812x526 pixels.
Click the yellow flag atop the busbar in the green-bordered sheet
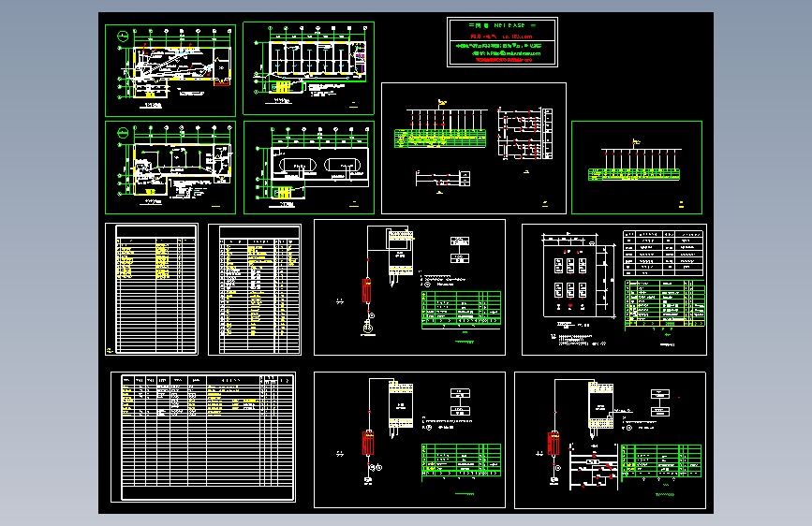pos(637,142)
